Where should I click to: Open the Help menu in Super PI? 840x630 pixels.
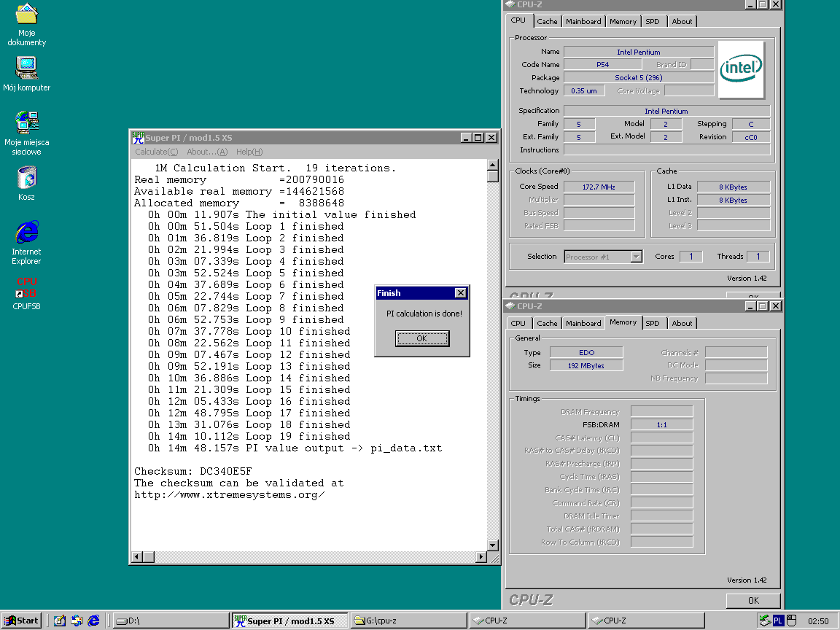coord(249,152)
